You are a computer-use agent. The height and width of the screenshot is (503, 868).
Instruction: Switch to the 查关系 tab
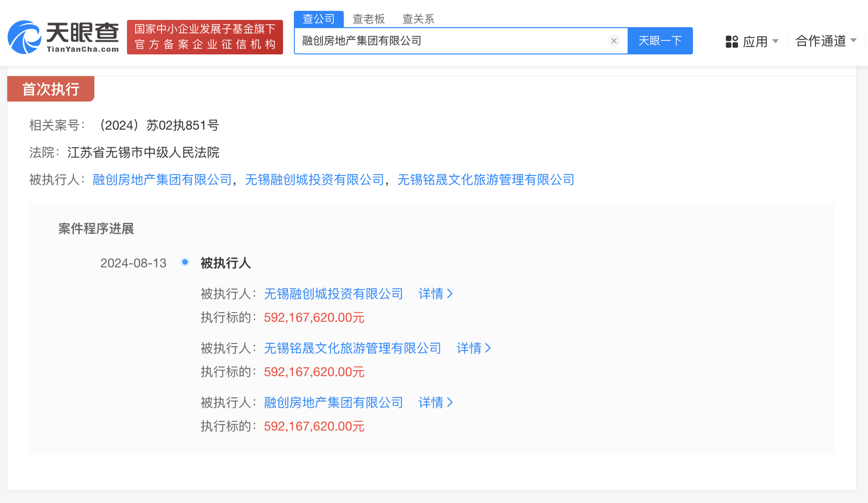pyautogui.click(x=418, y=19)
